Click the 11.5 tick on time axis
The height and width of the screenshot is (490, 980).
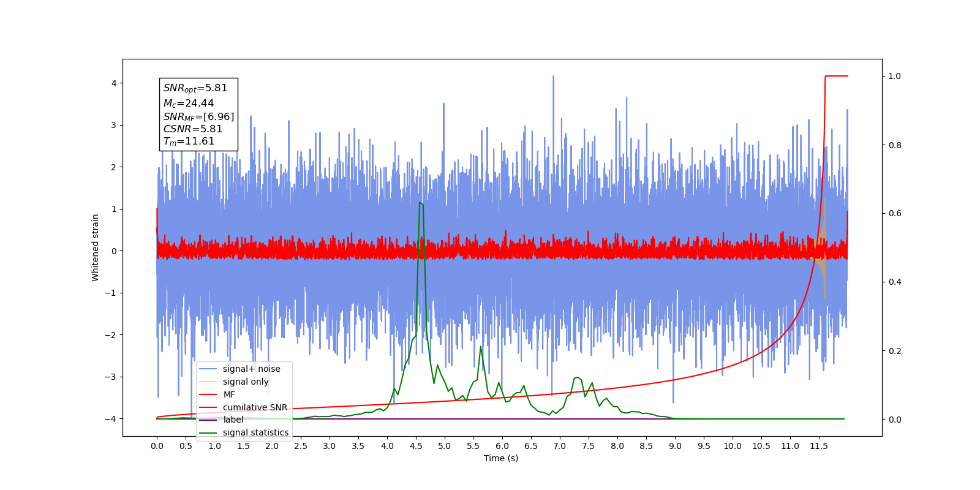pyautogui.click(x=819, y=446)
